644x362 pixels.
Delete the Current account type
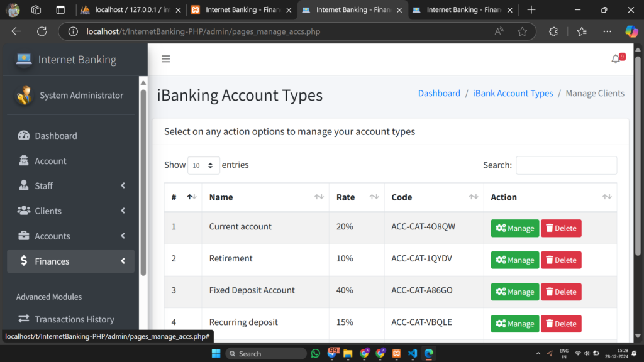(561, 228)
